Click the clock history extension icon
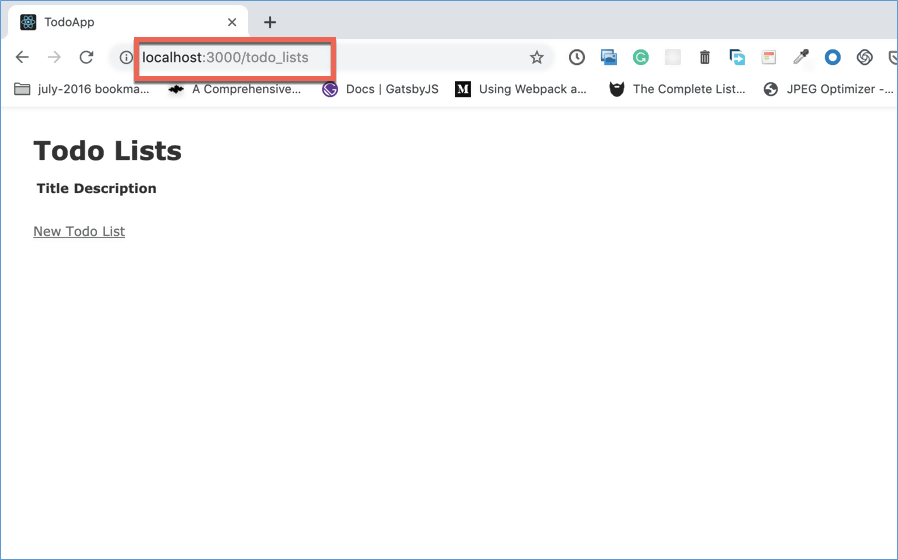Image resolution: width=898 pixels, height=560 pixels. pos(577,57)
